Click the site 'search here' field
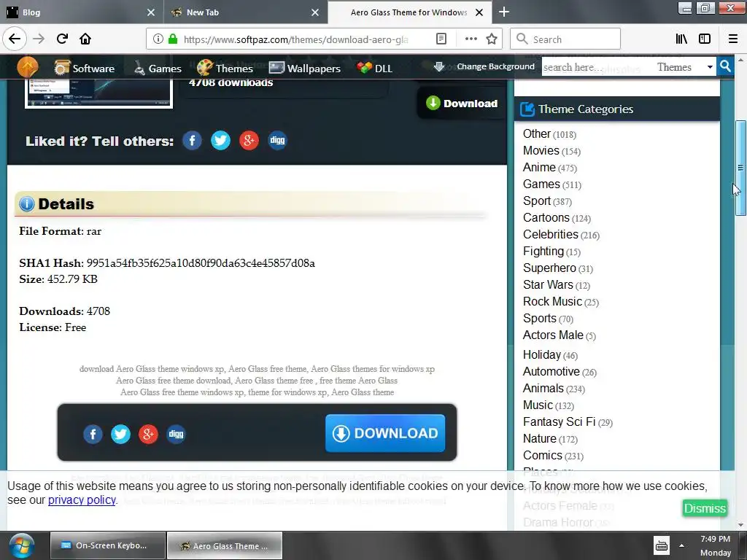The image size is (747, 560). point(596,67)
